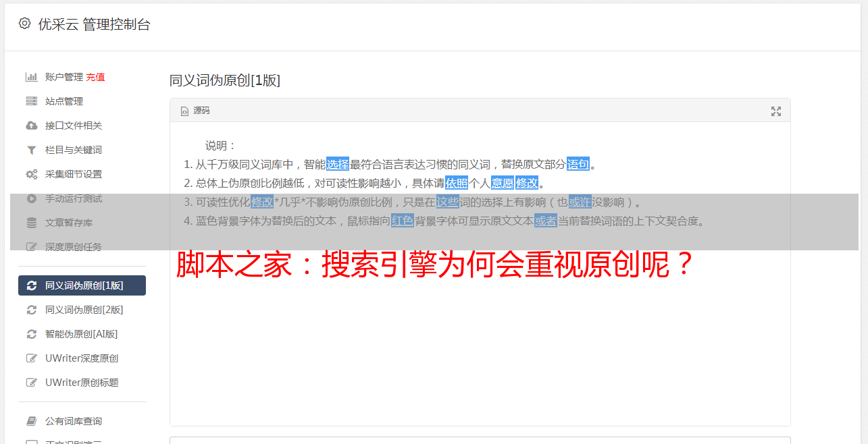Image resolution: width=868 pixels, height=444 pixels.
Task: Click the bar chart icon for 账户管理
Action: coord(31,77)
